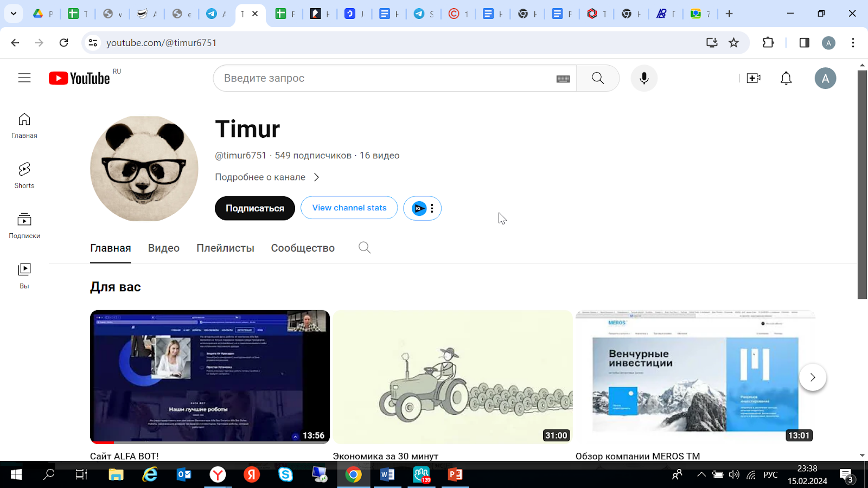
Task: Open Вы section in the sidebar
Action: tap(24, 276)
